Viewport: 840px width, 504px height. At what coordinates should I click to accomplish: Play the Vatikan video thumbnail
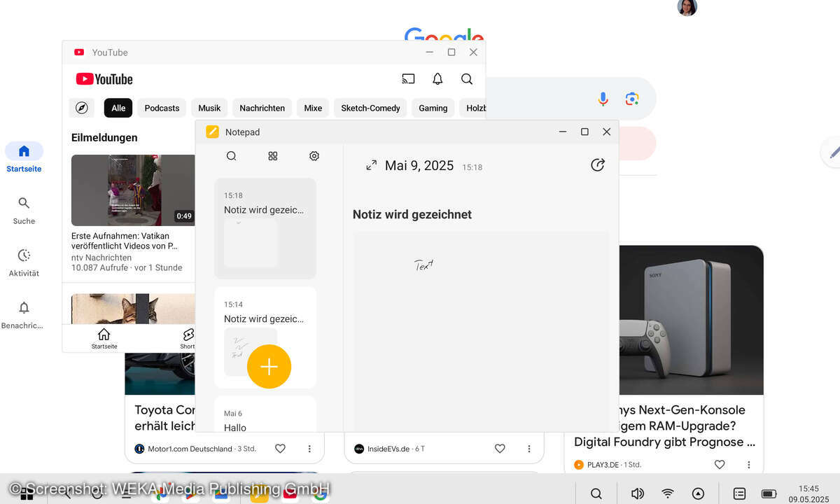point(133,190)
